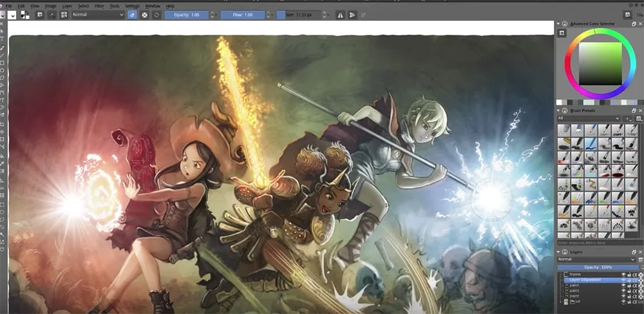Image resolution: width=644 pixels, height=314 pixels.
Task: Toggle eraser mode in the top toolbar
Action: click(x=132, y=15)
